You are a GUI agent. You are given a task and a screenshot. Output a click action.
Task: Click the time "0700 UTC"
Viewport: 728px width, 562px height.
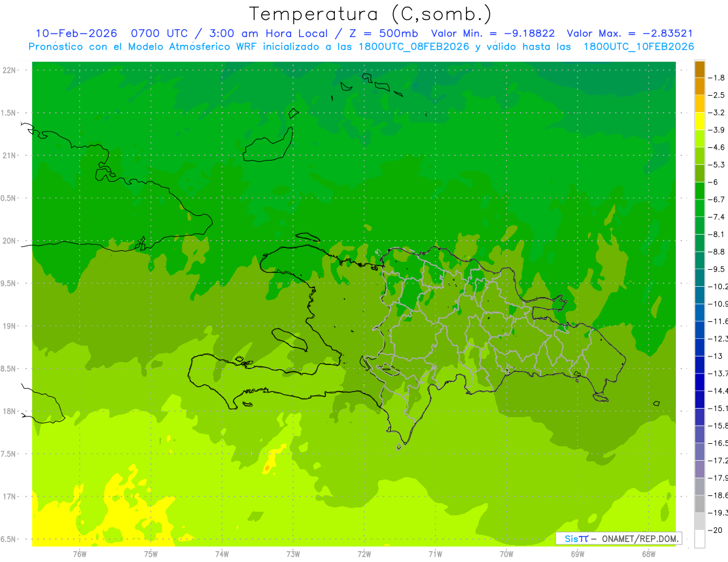point(159,33)
